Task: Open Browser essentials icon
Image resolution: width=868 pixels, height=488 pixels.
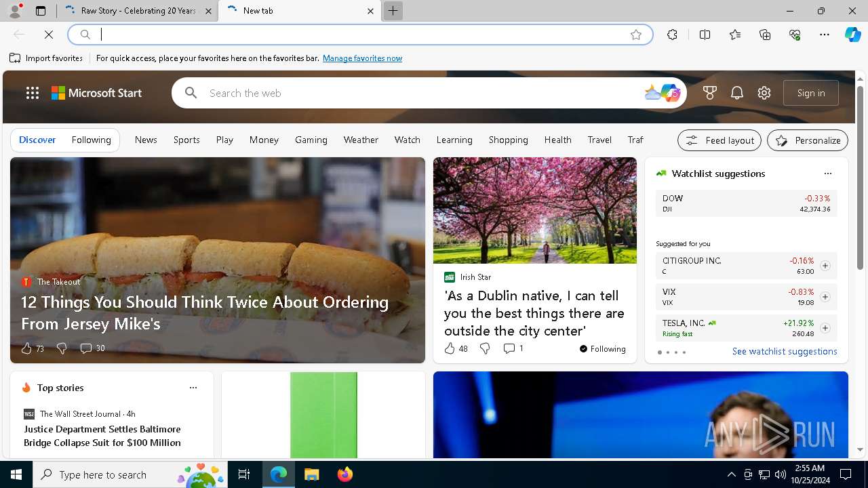Action: coord(795,35)
